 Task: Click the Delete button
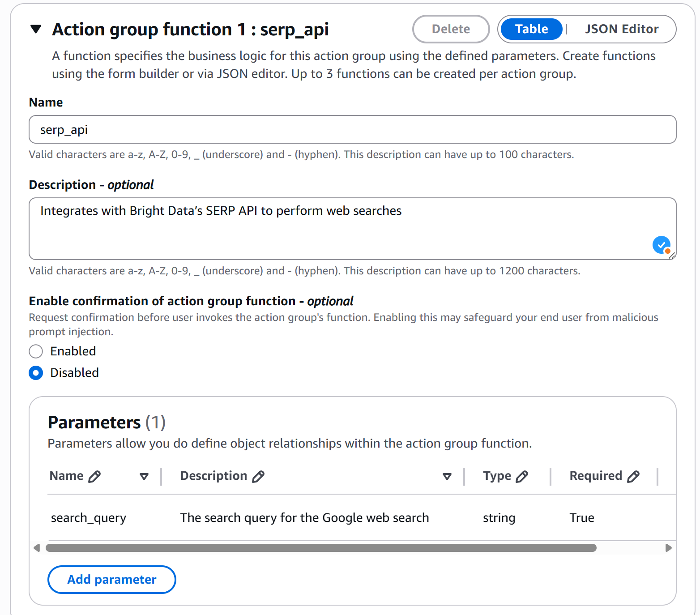(451, 29)
